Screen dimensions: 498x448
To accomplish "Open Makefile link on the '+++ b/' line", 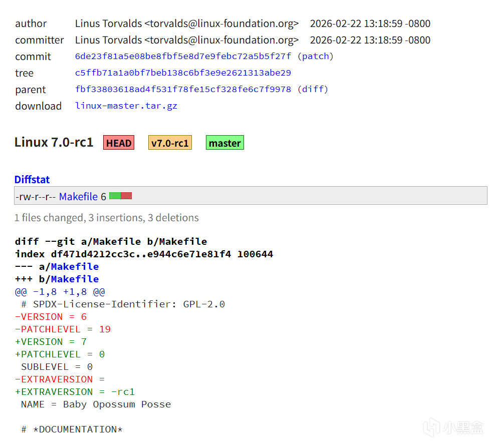I will pyautogui.click(x=75, y=279).
